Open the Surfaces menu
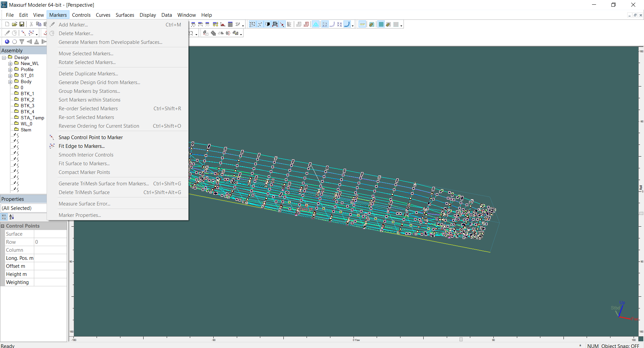Image resolution: width=644 pixels, height=348 pixels. point(125,15)
